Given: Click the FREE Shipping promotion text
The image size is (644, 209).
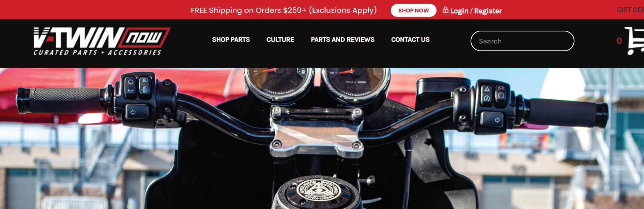Looking at the screenshot, I should pyautogui.click(x=284, y=10).
